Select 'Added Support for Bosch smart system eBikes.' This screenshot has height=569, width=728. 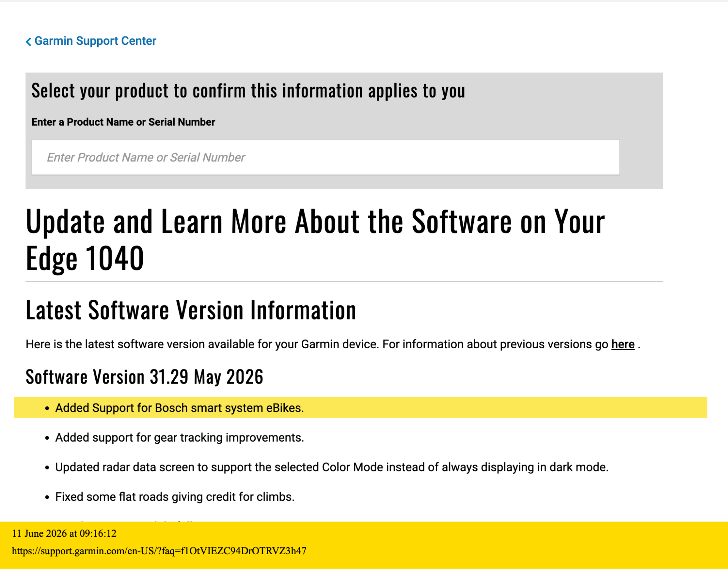[x=180, y=408]
